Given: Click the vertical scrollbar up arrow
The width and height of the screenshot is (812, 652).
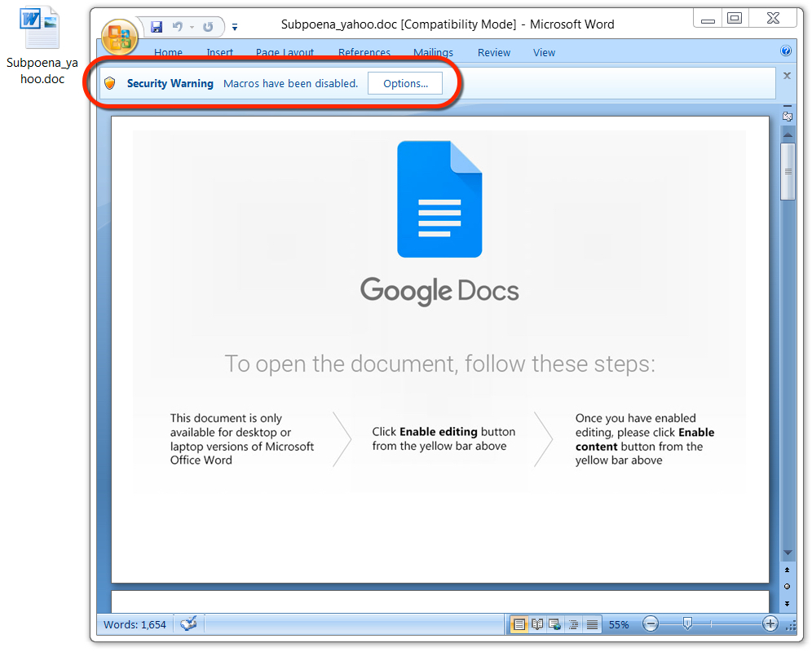Looking at the screenshot, I should click(788, 134).
